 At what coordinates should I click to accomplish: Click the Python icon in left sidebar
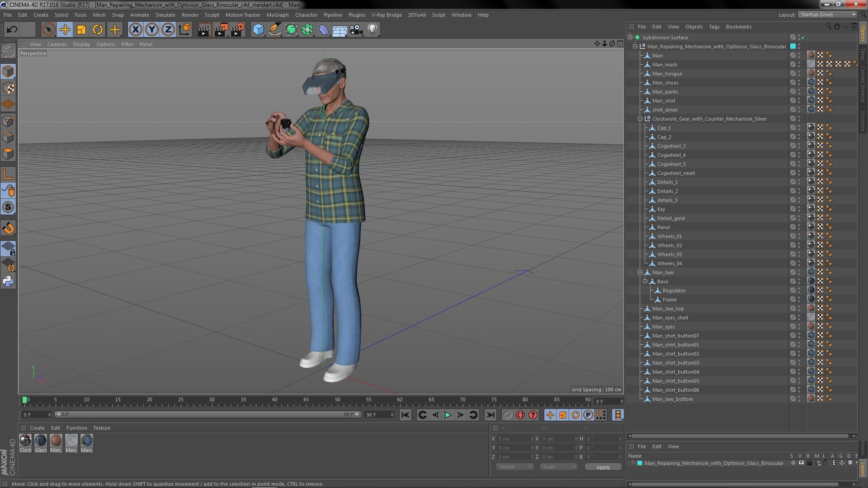click(8, 282)
